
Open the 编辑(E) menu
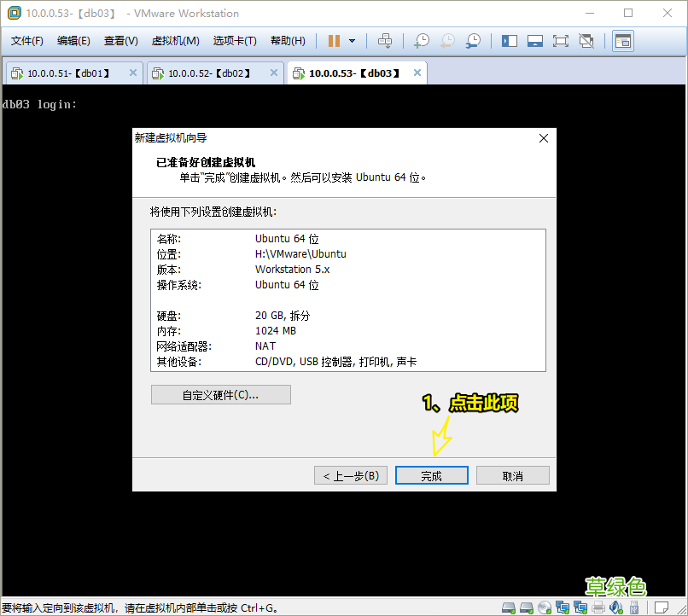(x=73, y=41)
